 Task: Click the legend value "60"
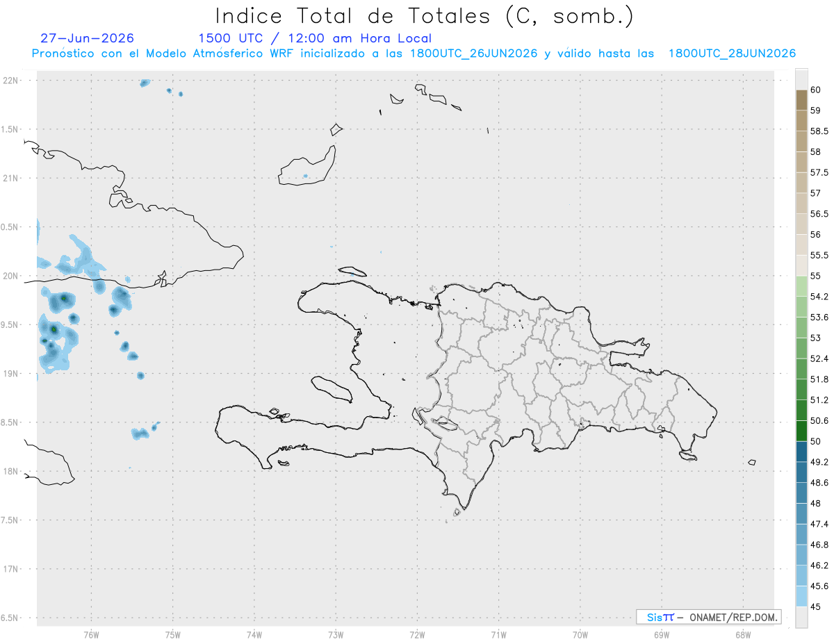[x=816, y=90]
